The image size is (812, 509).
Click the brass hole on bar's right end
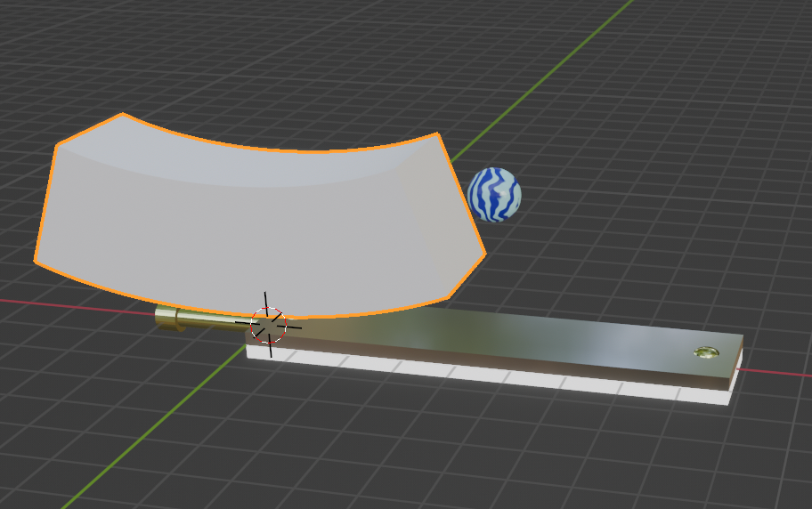pyautogui.click(x=706, y=354)
